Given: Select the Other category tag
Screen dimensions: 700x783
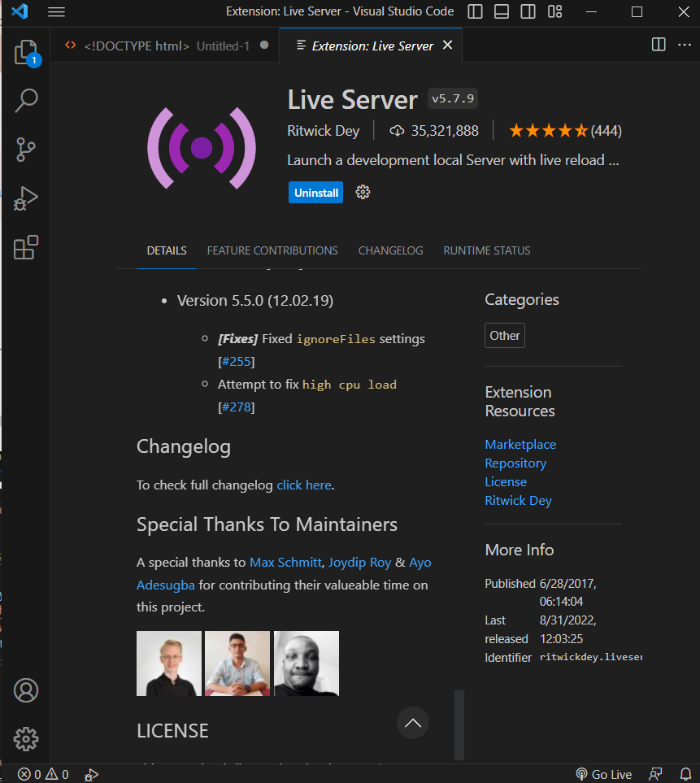Looking at the screenshot, I should coord(504,336).
